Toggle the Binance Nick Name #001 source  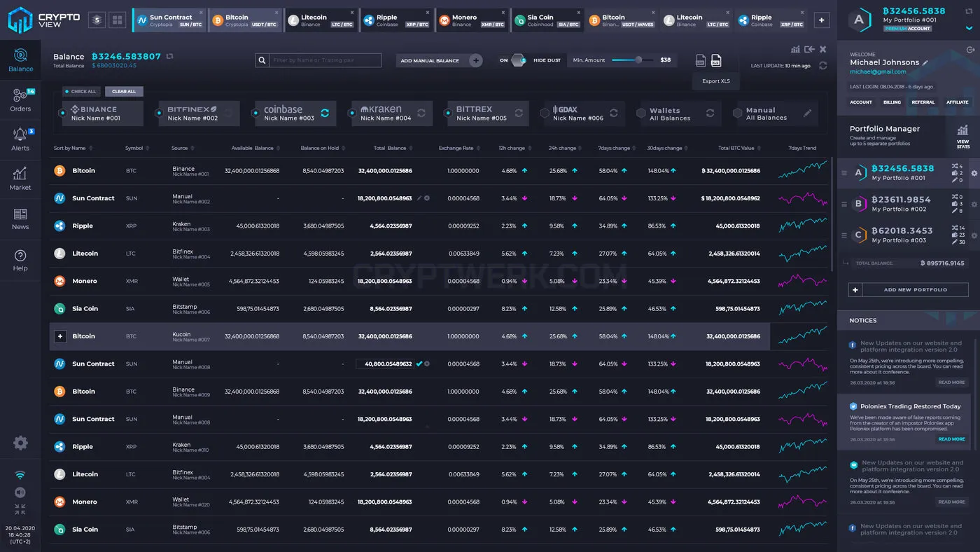pyautogui.click(x=62, y=113)
